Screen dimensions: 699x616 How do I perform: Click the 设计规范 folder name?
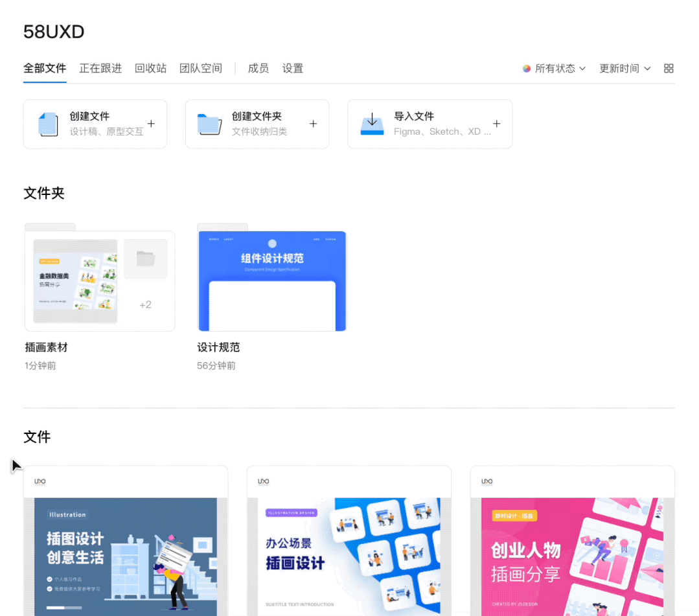click(x=218, y=347)
